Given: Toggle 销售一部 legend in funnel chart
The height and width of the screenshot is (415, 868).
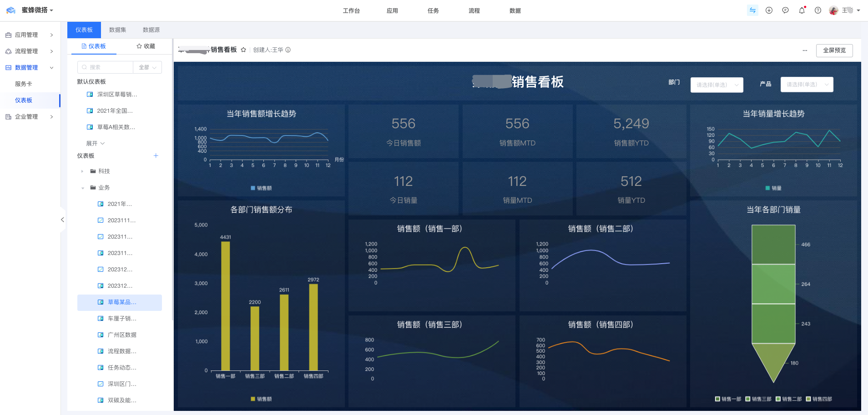Looking at the screenshot, I should pos(728,399).
